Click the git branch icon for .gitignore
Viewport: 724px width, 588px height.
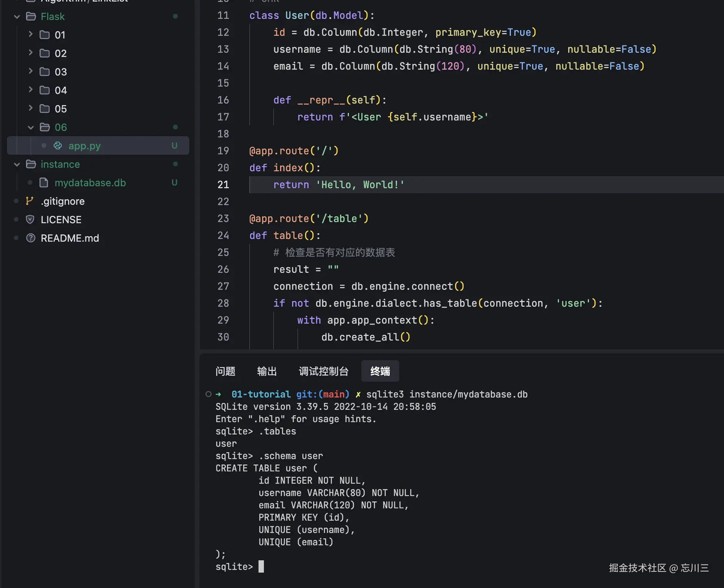point(30,201)
